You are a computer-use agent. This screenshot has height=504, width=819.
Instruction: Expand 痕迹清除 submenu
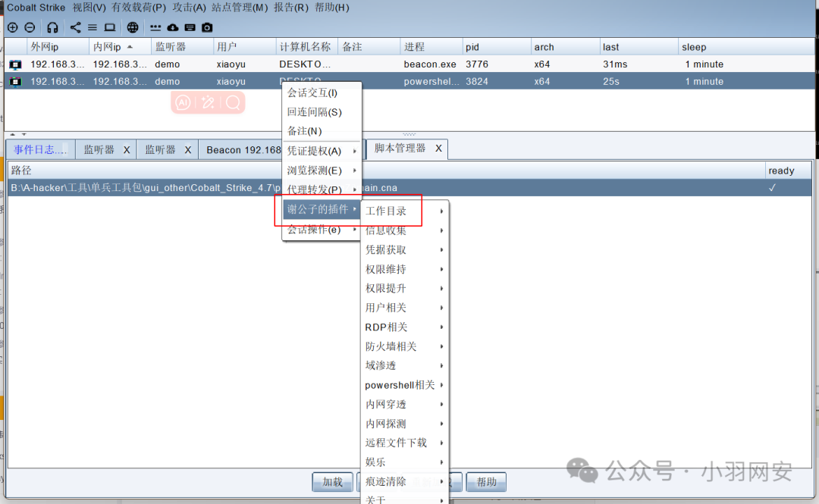point(405,481)
